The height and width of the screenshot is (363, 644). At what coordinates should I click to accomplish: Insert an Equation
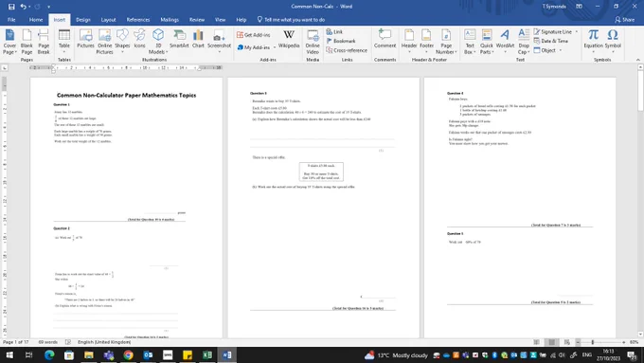click(593, 41)
